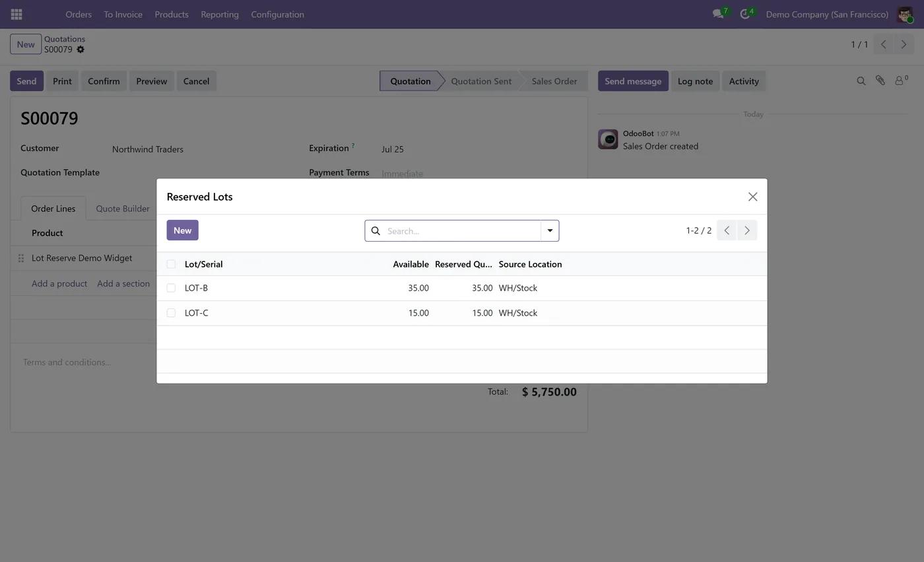Click the New quotation button
Viewport: 924px width, 562px height.
point(26,44)
